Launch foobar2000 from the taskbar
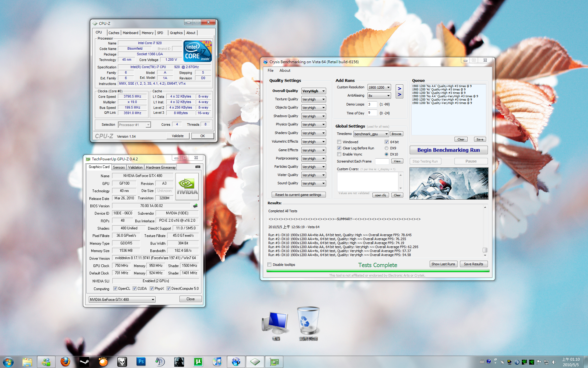588x368 pixels. [122, 362]
